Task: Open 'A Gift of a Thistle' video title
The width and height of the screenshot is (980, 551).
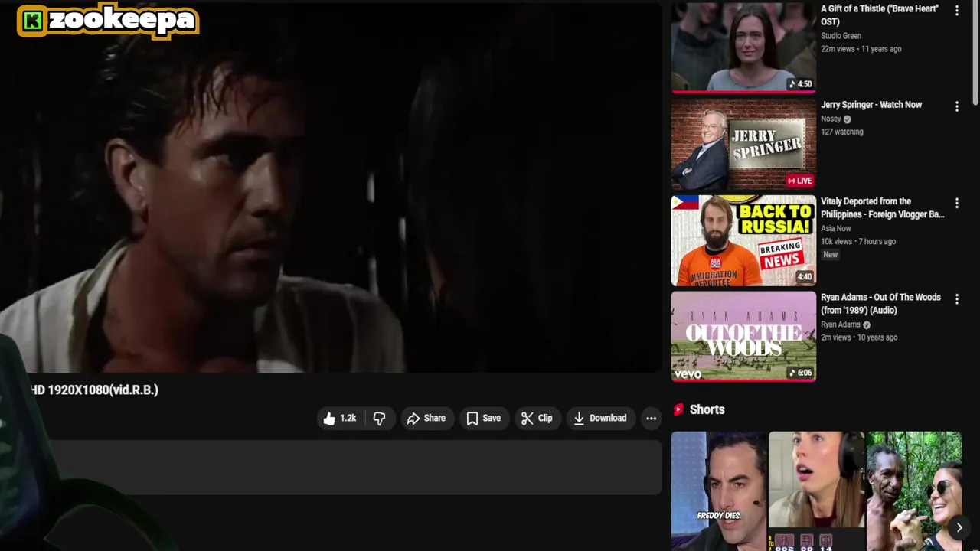Action: coord(880,15)
